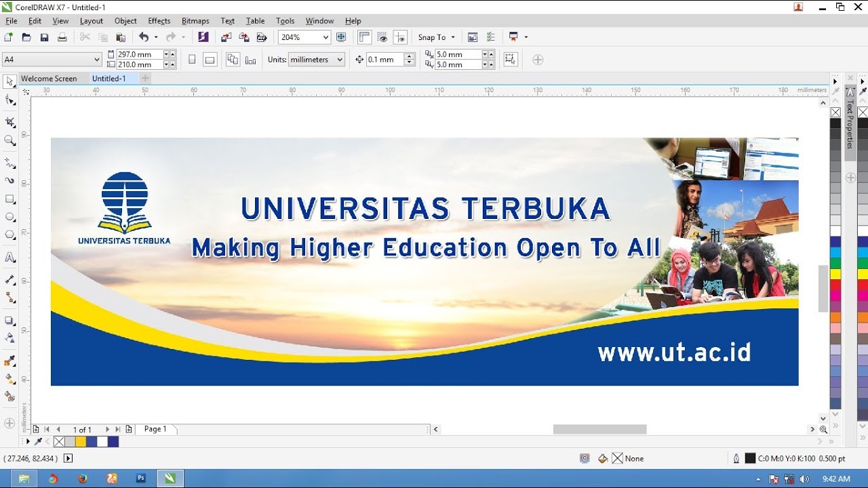Select the Polygon tool
The width and height of the screenshot is (868, 488).
point(9,235)
